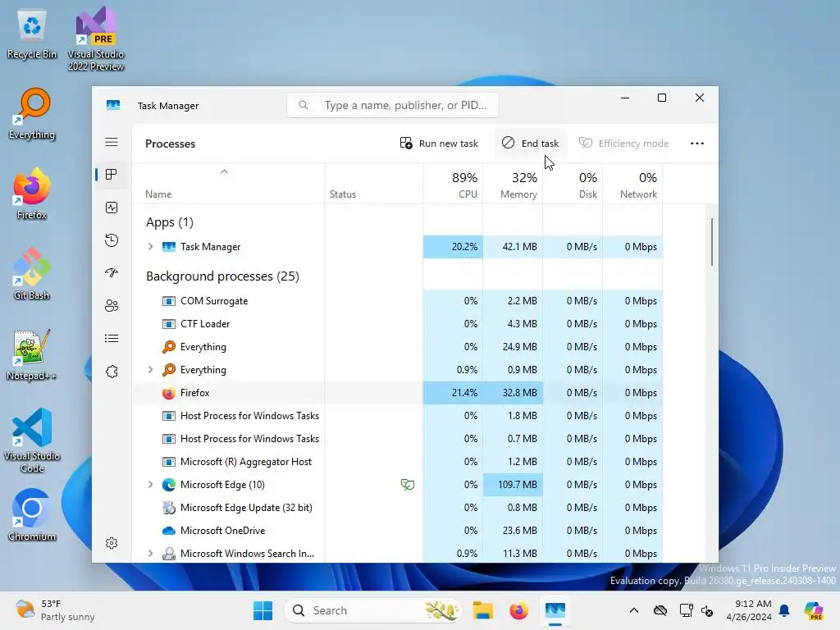This screenshot has height=630, width=840.
Task: Click the Windows Start button
Action: (262, 610)
